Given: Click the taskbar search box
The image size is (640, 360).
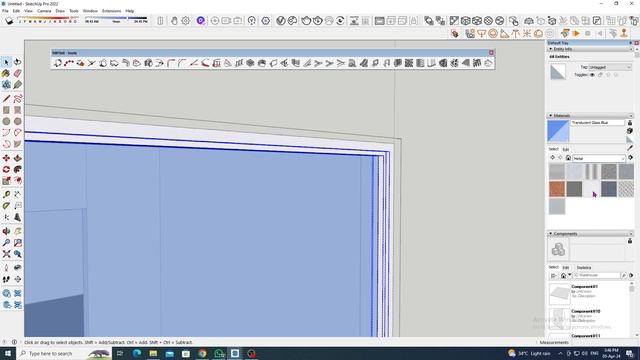Looking at the screenshot, I should click(x=64, y=353).
